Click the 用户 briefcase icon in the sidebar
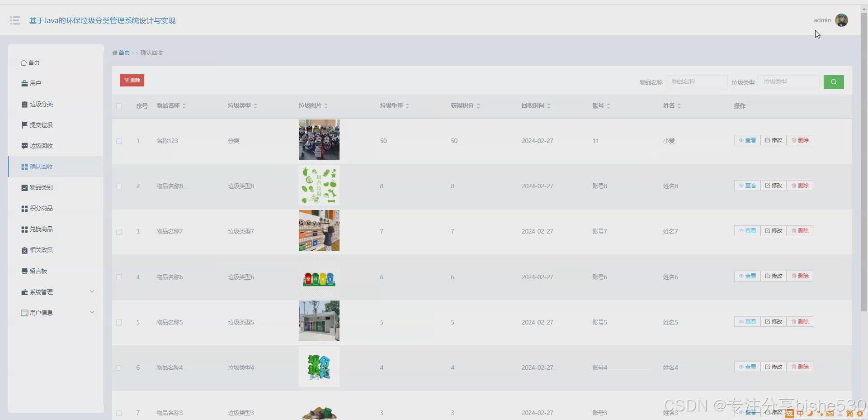The height and width of the screenshot is (420, 868). tap(24, 83)
